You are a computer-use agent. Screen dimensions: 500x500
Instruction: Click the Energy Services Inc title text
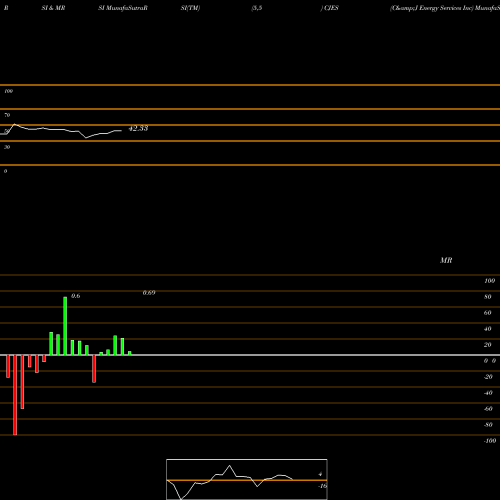[x=446, y=8]
